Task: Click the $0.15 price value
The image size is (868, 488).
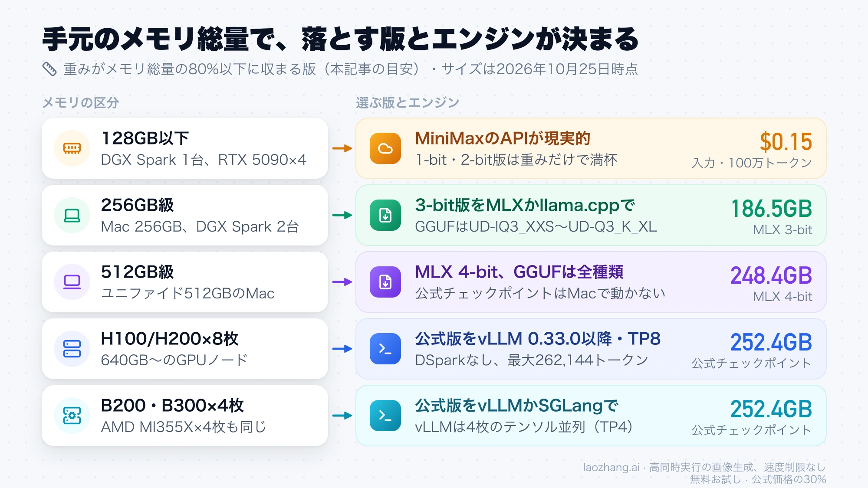Action: point(786,142)
